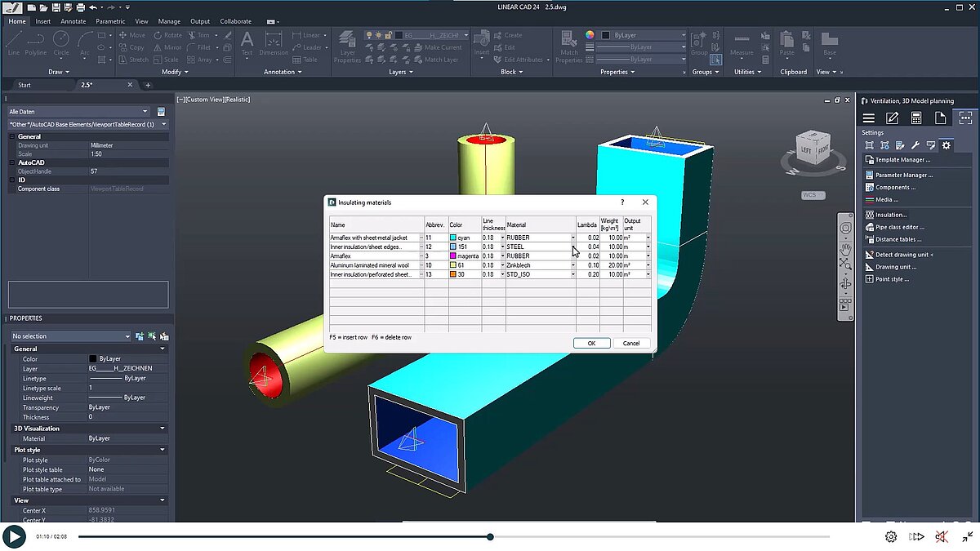980x551 pixels.
Task: Activate the Circle tool
Action: coord(60,39)
